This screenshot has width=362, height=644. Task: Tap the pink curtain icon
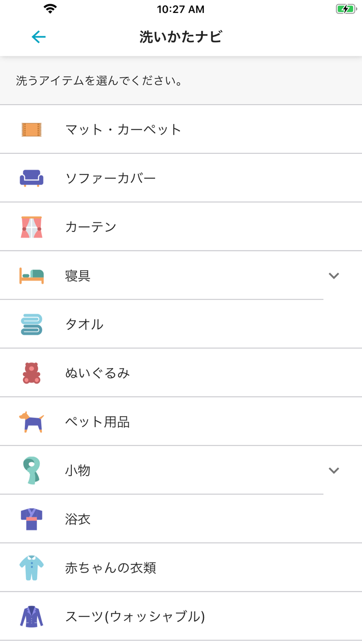[32, 227]
